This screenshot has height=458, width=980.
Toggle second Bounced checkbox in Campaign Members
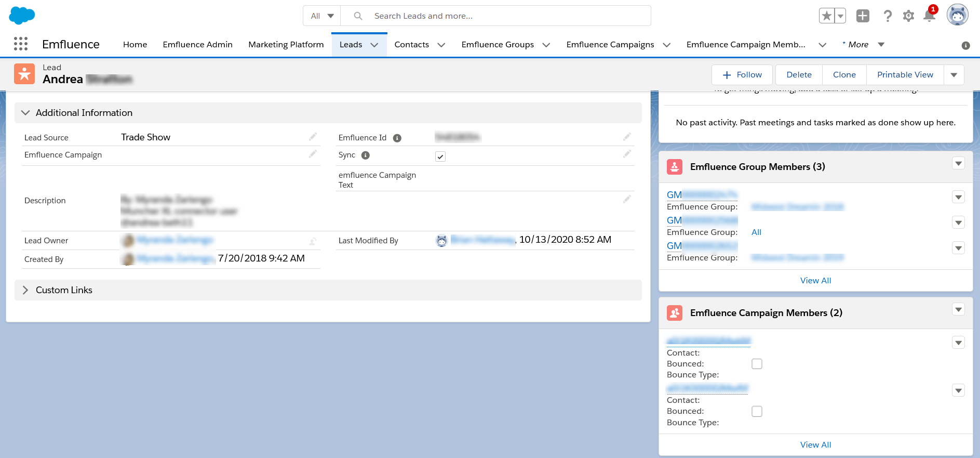(x=757, y=411)
